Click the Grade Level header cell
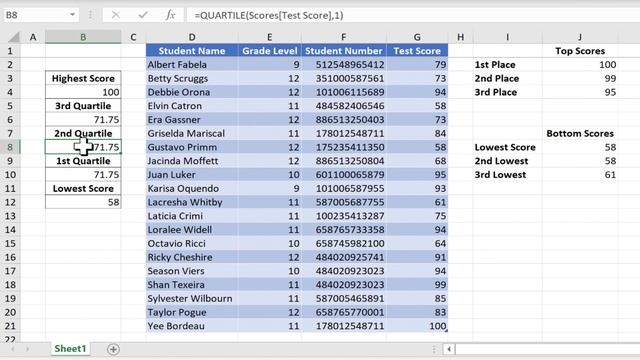 (x=269, y=51)
